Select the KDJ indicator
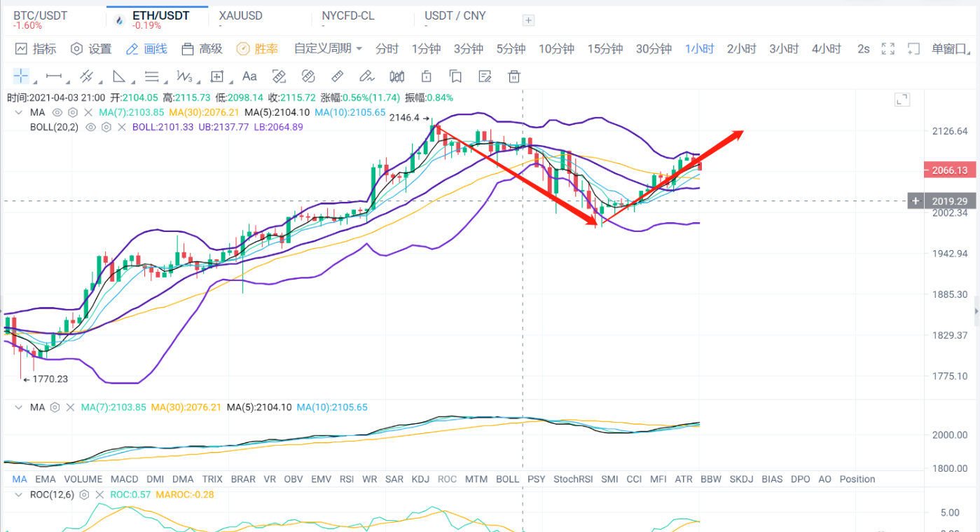 coord(420,479)
